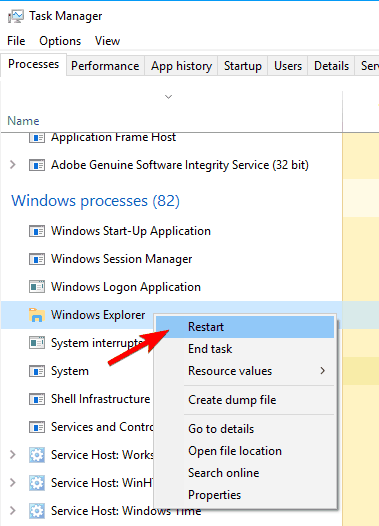Click the Task Manager title bar icon
Viewport: 379px width, 526px height.
[x=16, y=16]
